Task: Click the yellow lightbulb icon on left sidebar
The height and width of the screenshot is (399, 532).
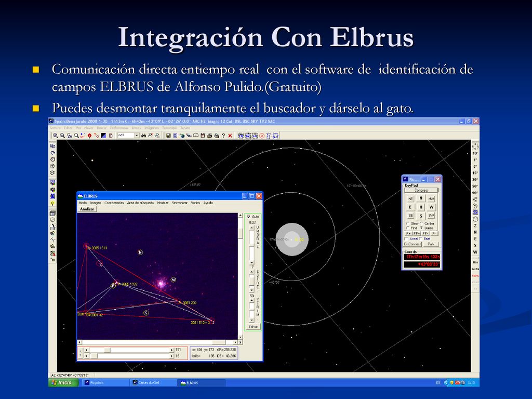Action: click(52, 203)
